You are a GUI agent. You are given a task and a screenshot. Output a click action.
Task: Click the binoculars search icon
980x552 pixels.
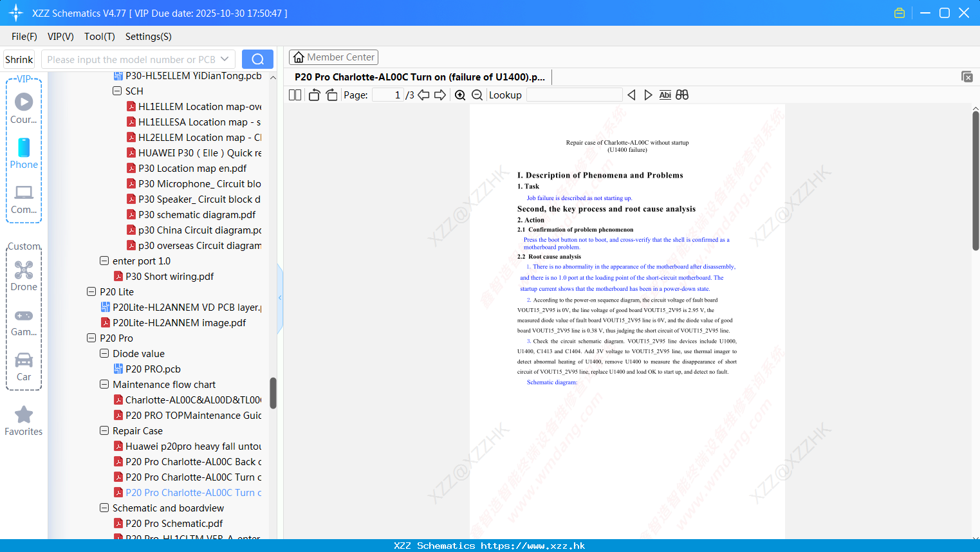pyautogui.click(x=682, y=95)
